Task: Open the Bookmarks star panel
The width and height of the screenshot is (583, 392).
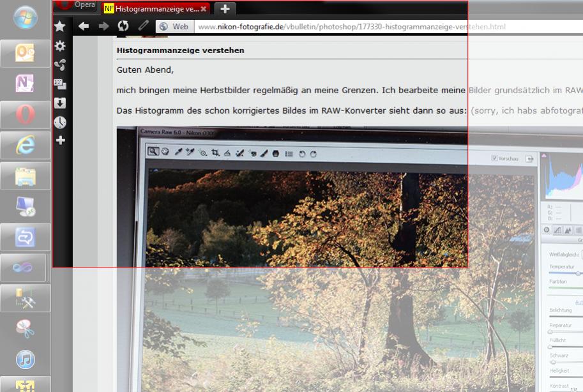Action: [x=60, y=26]
